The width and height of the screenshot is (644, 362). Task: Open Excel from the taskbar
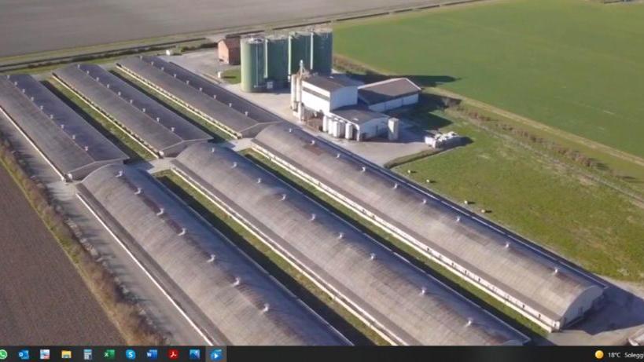(x=109, y=354)
